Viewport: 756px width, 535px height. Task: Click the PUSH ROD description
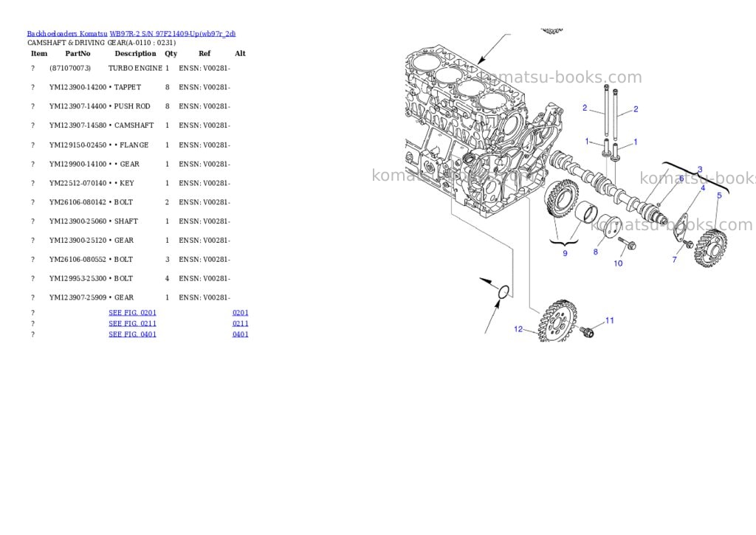132,106
